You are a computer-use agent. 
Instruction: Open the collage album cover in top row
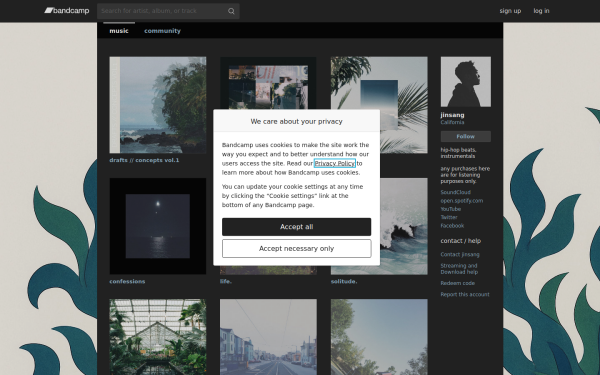pos(268,83)
